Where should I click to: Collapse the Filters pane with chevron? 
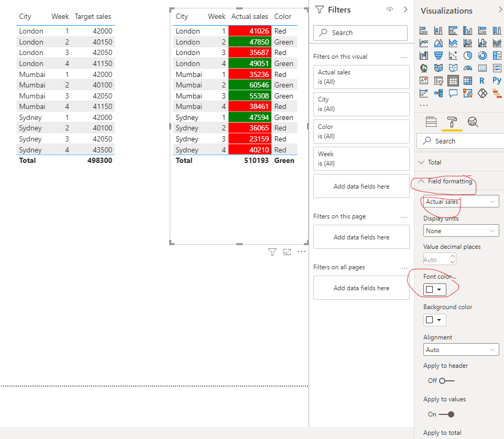coord(406,9)
